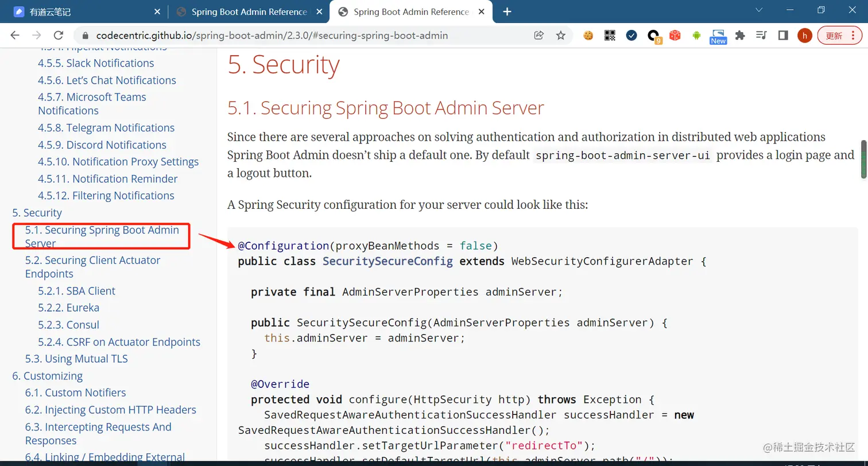Open the profile avatar 'h'
This screenshot has width=868, height=466.
[805, 36]
